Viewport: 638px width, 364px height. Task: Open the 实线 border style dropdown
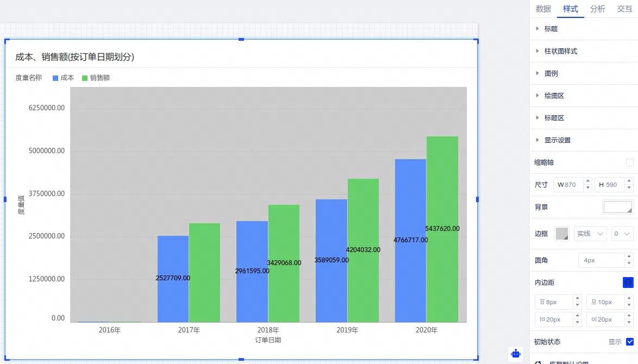pyautogui.click(x=590, y=234)
